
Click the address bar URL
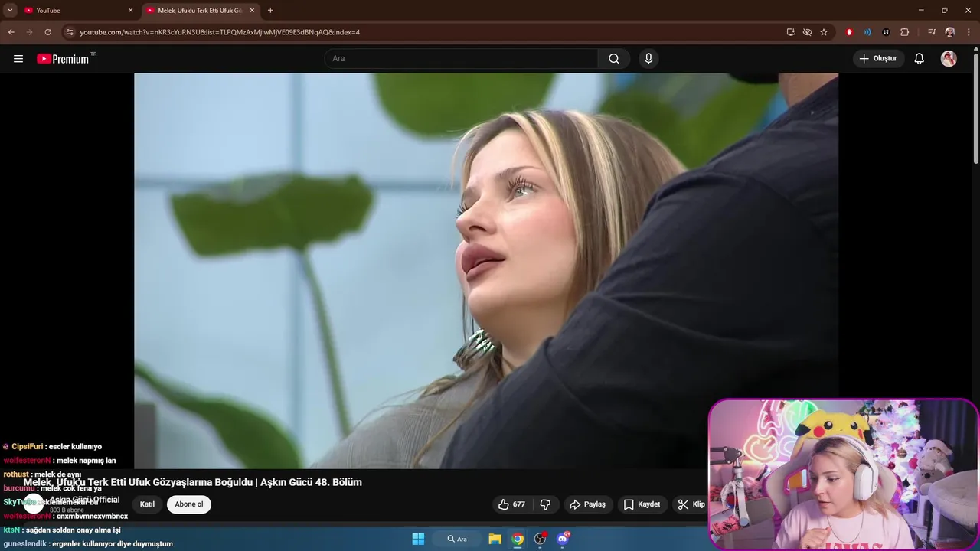point(220,32)
